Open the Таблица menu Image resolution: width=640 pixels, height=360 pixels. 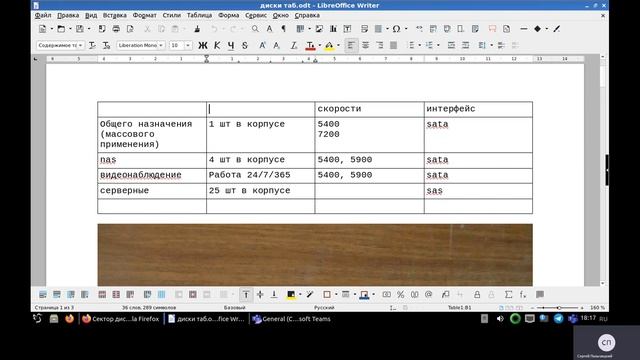coord(199,15)
